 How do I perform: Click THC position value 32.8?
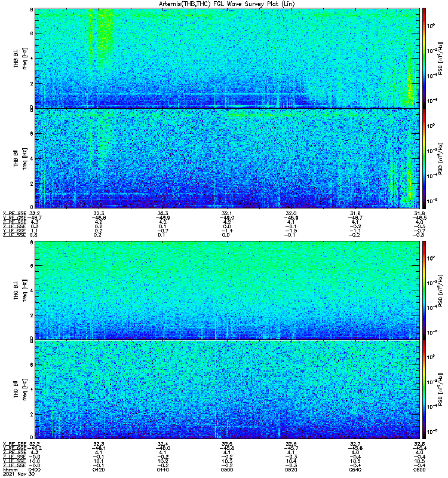pos(420,444)
